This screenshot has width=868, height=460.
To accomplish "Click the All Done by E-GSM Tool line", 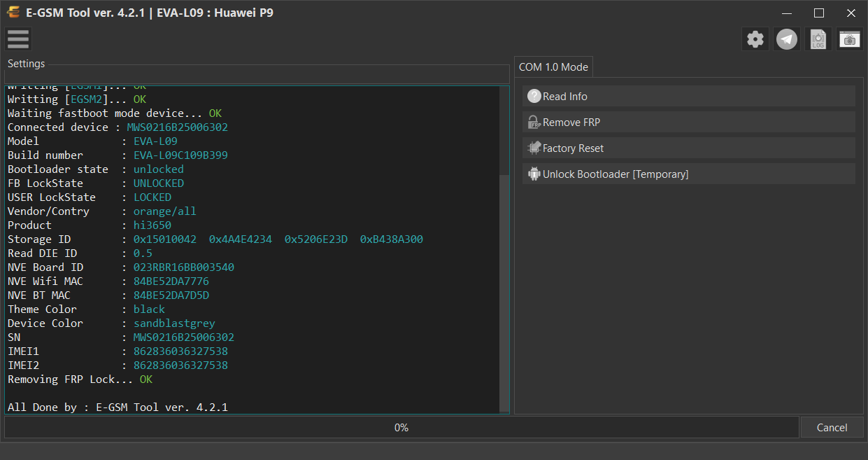I will coord(118,407).
